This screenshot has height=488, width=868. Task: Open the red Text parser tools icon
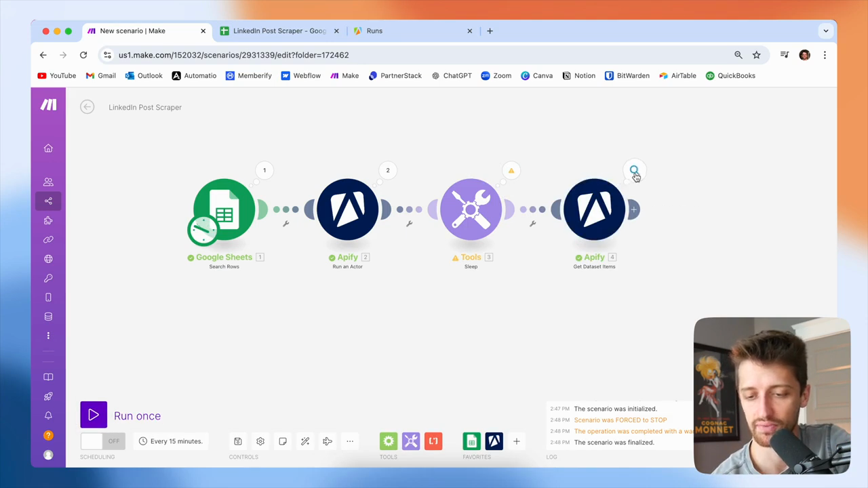click(433, 441)
